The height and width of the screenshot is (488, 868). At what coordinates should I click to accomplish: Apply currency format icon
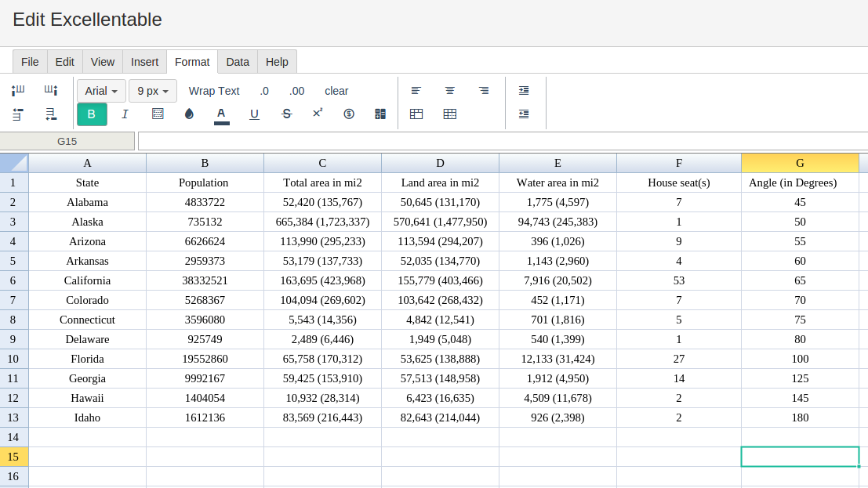349,114
